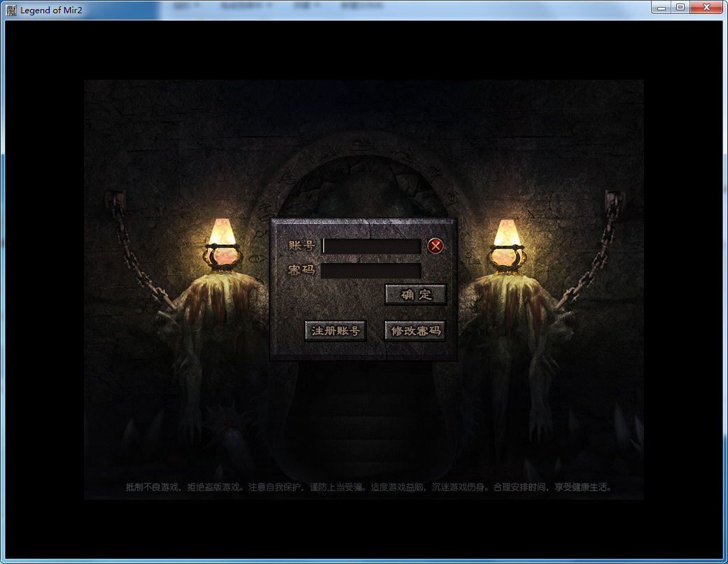Open 注册账号 to register an account
Image resolution: width=728 pixels, height=564 pixels.
pos(335,331)
